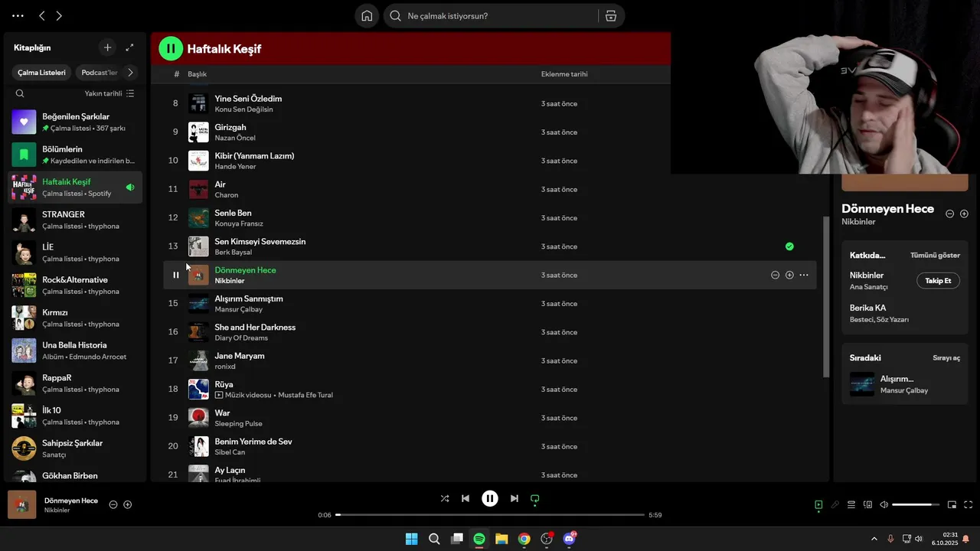Open the Sahipsiz Şarkılar artist

(74, 448)
